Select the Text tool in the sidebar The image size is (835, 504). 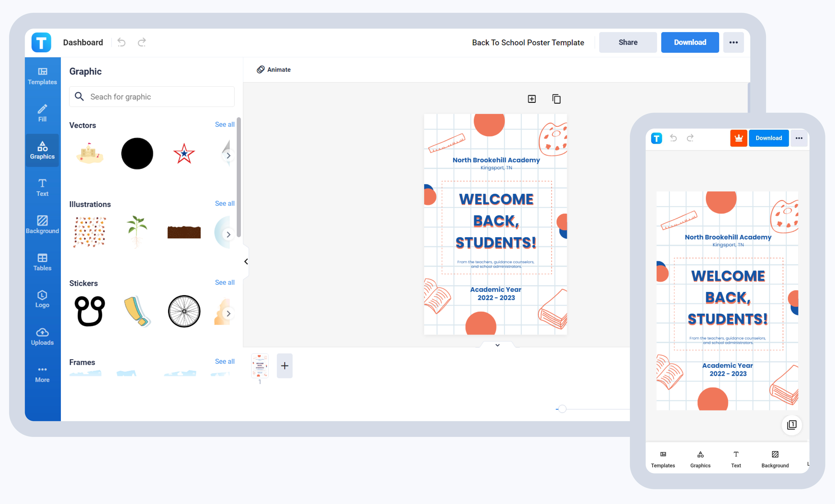pyautogui.click(x=42, y=187)
